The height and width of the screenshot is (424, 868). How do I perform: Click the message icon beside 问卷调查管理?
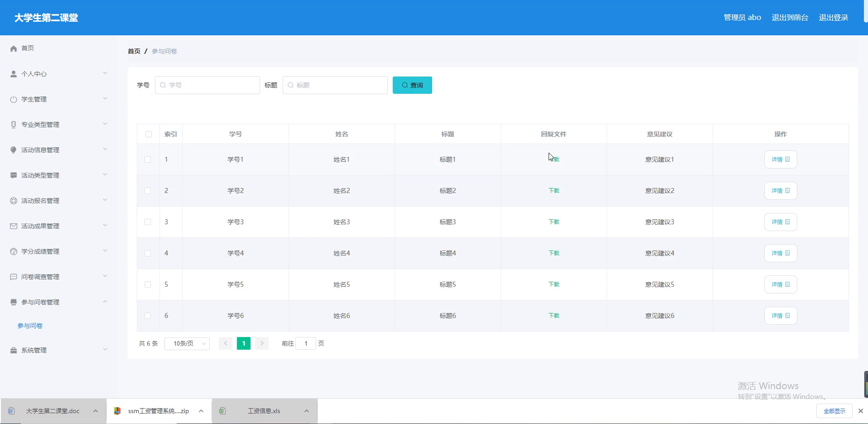[x=14, y=277]
